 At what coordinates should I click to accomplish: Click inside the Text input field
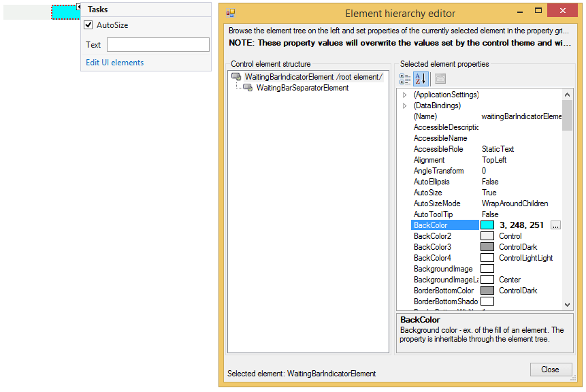158,44
